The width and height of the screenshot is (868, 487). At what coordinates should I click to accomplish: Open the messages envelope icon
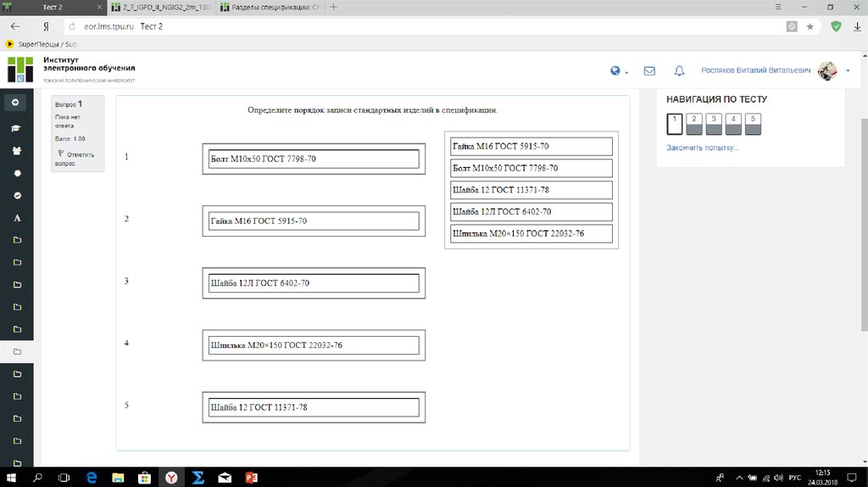pyautogui.click(x=649, y=71)
